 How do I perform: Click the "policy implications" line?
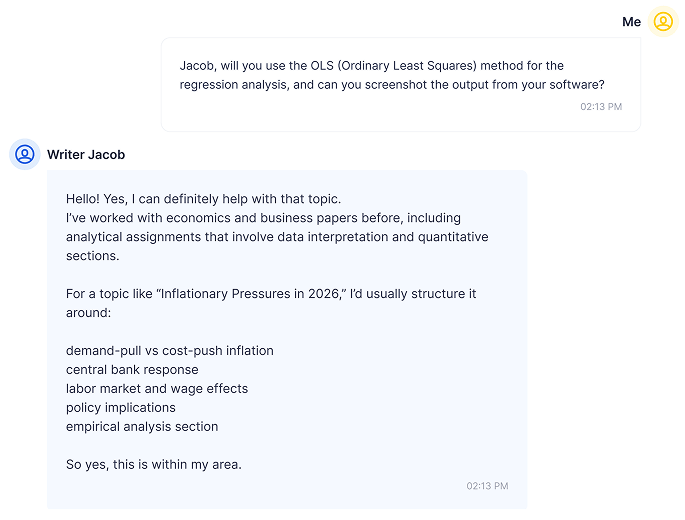(120, 408)
